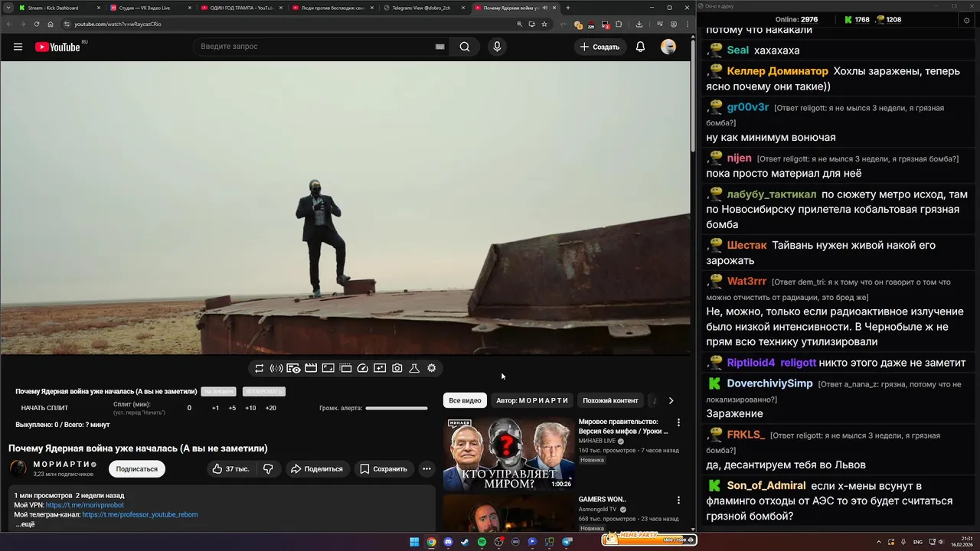This screenshot has width=980, height=551.
Task: Select the Похожий контент chip
Action: tap(610, 400)
